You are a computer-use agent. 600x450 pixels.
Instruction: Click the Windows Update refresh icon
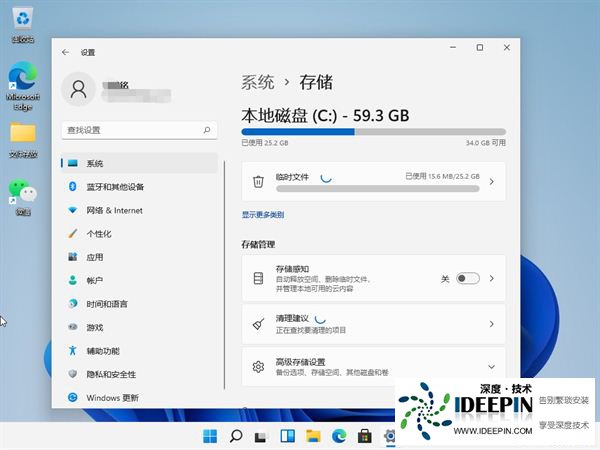pos(73,398)
